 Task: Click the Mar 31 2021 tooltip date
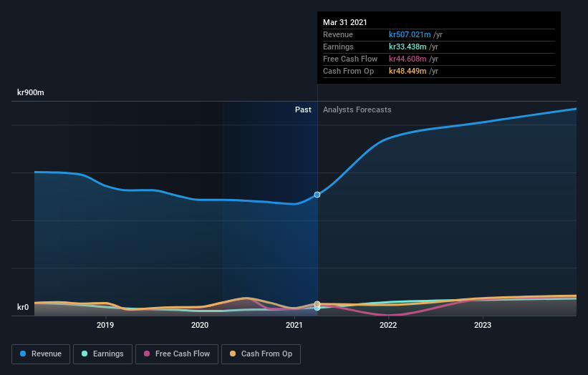pyautogui.click(x=345, y=22)
